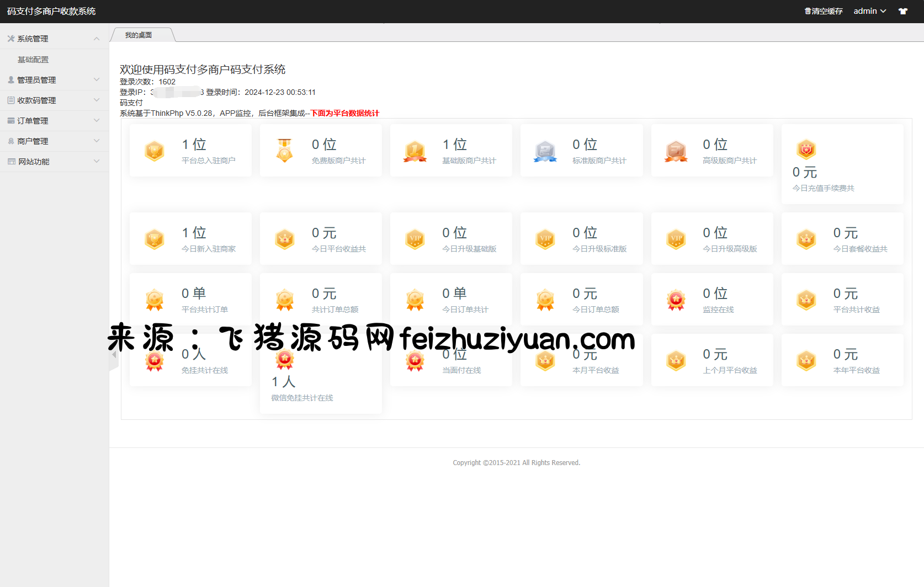Open the admin user dropdown
Screen dimensions: 924x587
pyautogui.click(x=869, y=11)
